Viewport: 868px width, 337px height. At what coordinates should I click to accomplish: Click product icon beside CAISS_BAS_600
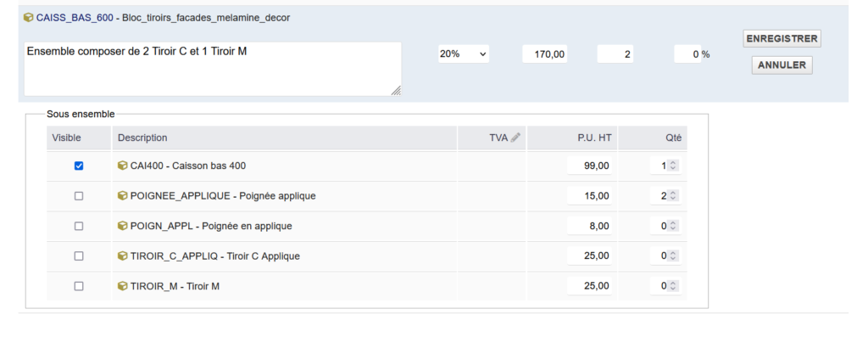[29, 18]
